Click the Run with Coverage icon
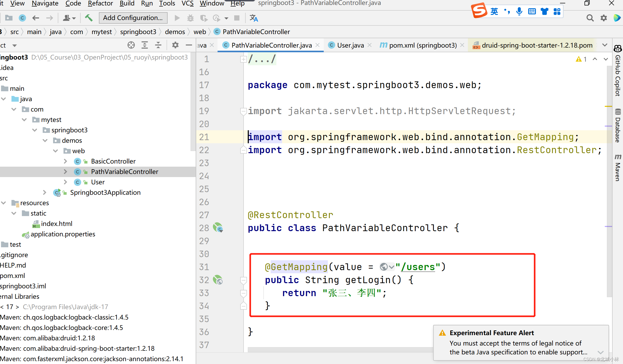Viewport: 623px width, 364px height. pos(204,18)
